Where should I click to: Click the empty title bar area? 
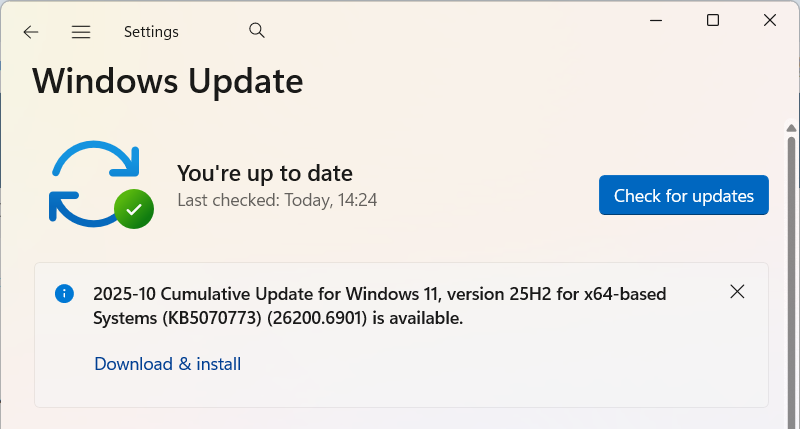tap(450, 25)
